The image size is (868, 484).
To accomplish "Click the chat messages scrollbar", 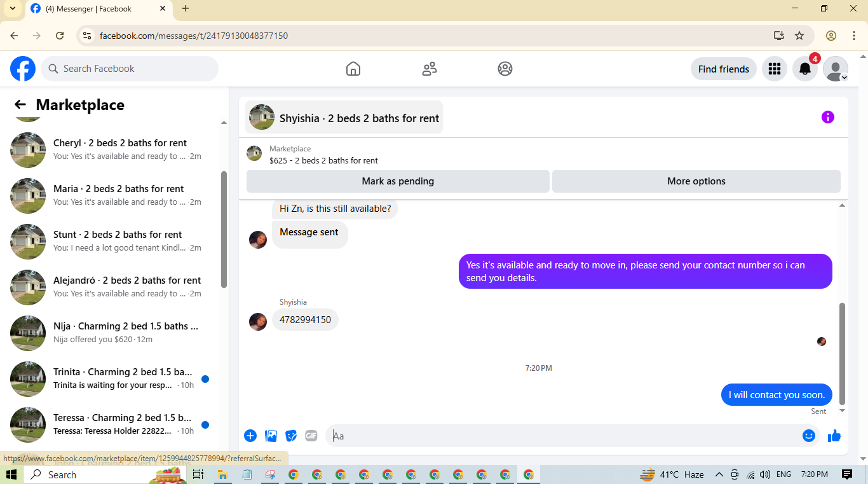I will click(x=843, y=354).
